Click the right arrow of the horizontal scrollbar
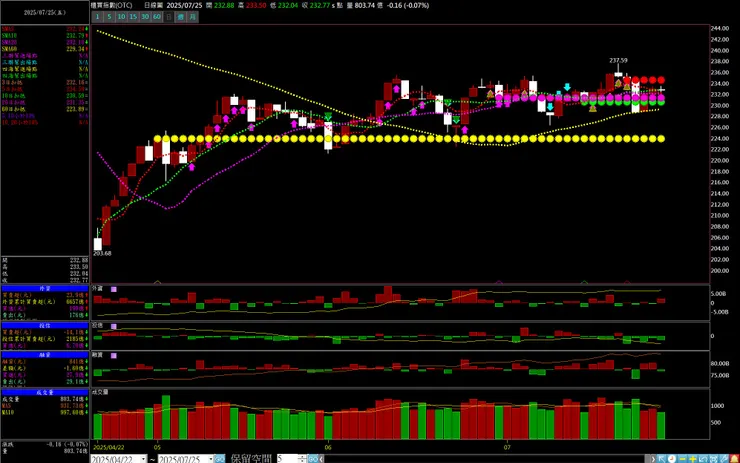 point(653,459)
